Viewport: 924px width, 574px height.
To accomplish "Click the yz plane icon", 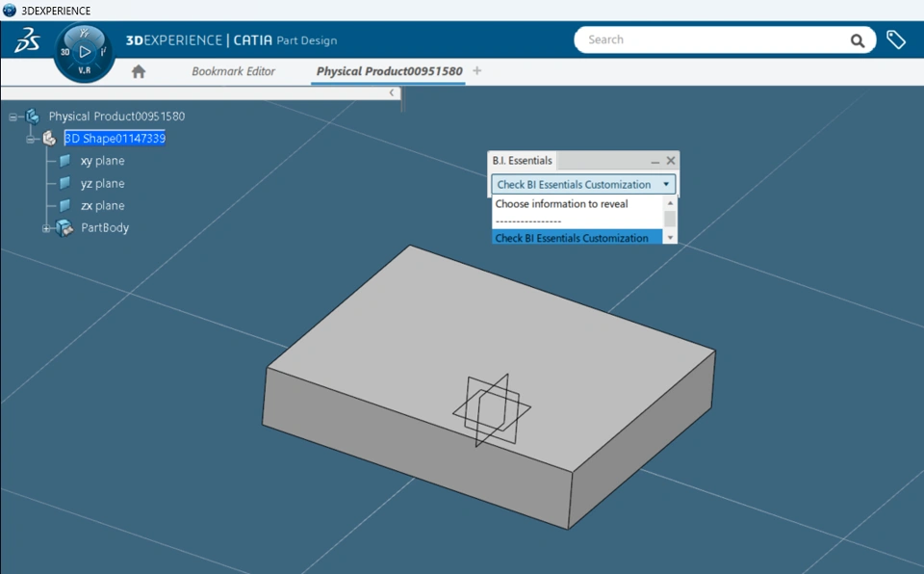I will [x=64, y=183].
